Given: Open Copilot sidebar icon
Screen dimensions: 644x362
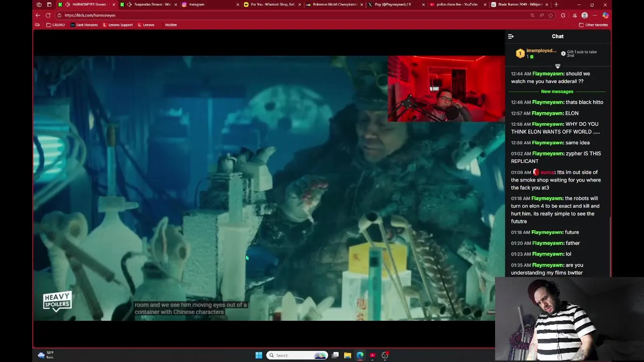Looking at the screenshot, I should click(x=606, y=15).
